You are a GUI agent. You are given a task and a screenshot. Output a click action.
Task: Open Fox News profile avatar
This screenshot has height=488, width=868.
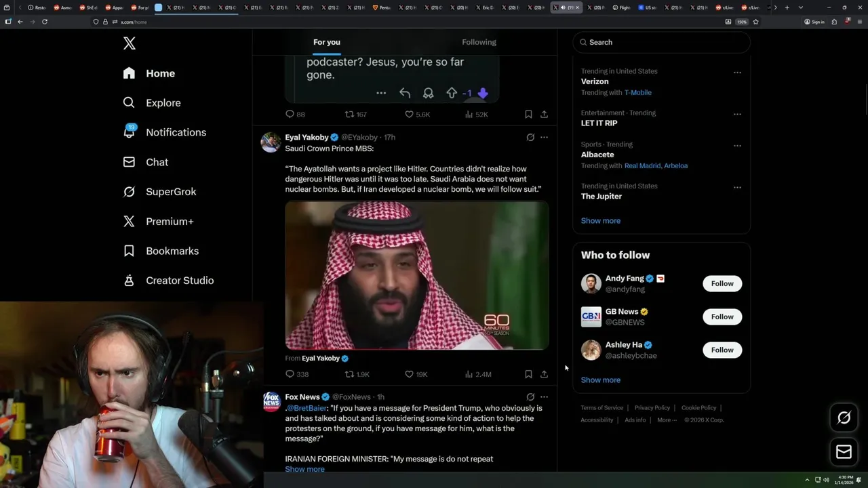(x=271, y=402)
